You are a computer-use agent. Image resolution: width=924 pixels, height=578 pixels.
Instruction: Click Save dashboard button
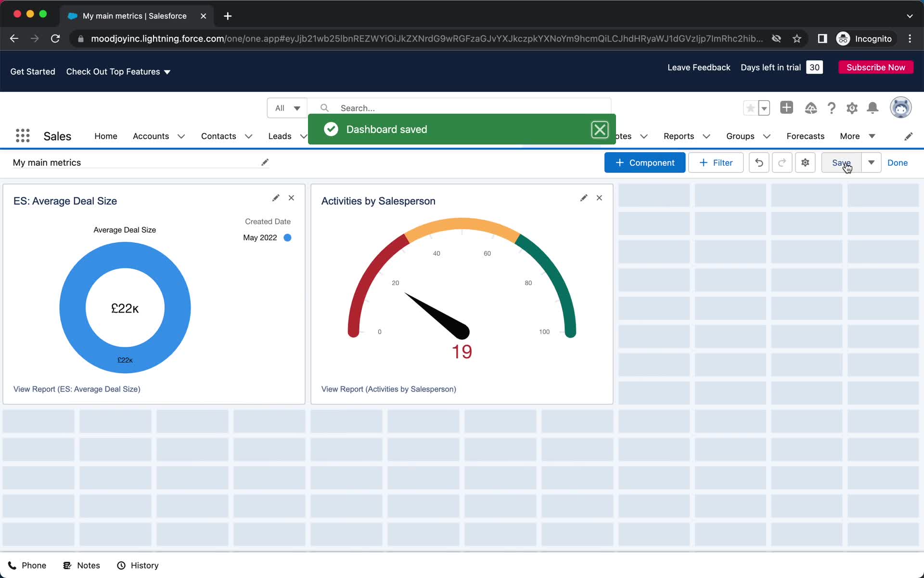click(841, 162)
